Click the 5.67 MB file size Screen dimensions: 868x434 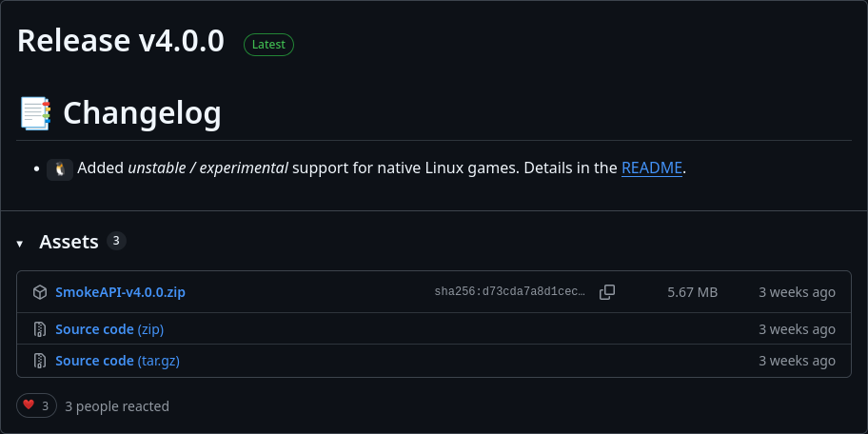(x=693, y=292)
